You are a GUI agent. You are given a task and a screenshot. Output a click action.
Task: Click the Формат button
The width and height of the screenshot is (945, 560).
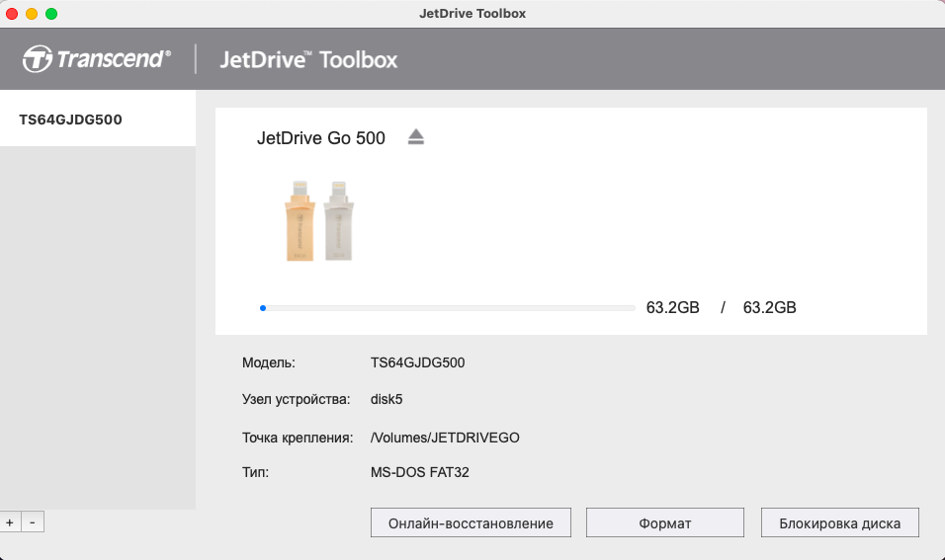point(664,522)
